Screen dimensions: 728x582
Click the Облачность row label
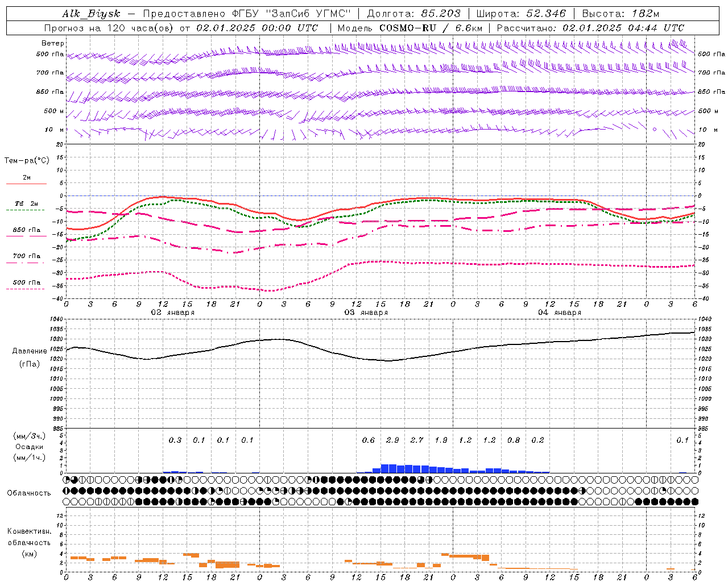[x=29, y=493]
